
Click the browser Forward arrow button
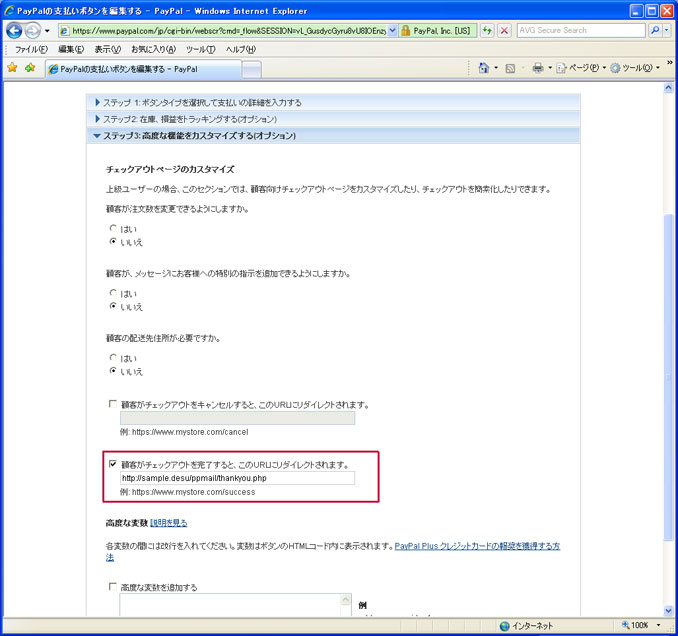point(32,30)
